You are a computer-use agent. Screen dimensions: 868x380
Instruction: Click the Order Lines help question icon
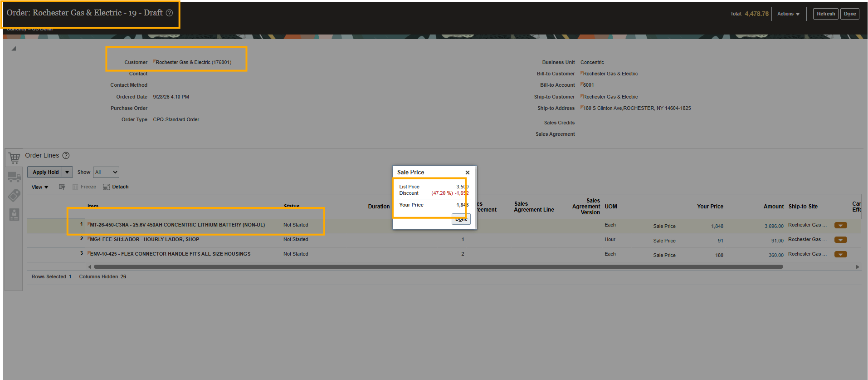66,155
